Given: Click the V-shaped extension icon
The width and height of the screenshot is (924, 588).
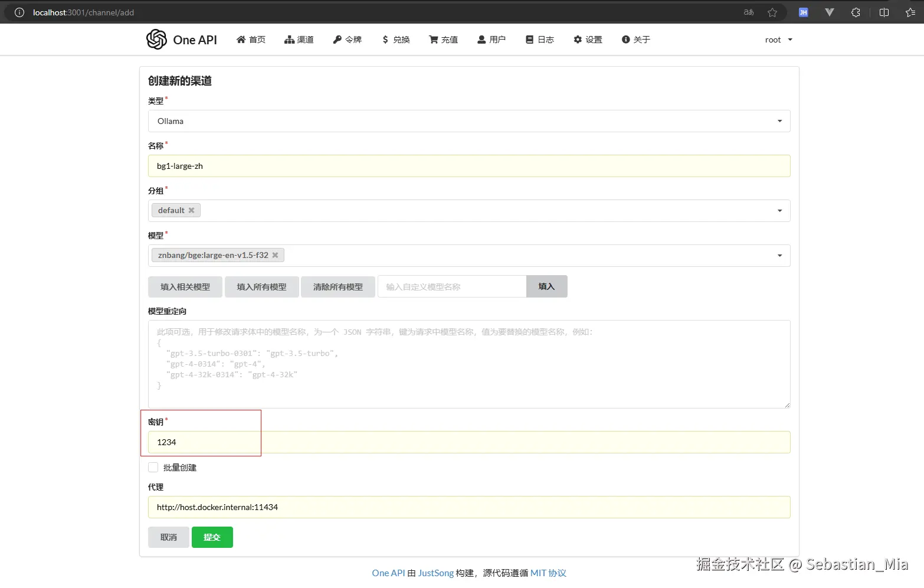Looking at the screenshot, I should (x=830, y=12).
